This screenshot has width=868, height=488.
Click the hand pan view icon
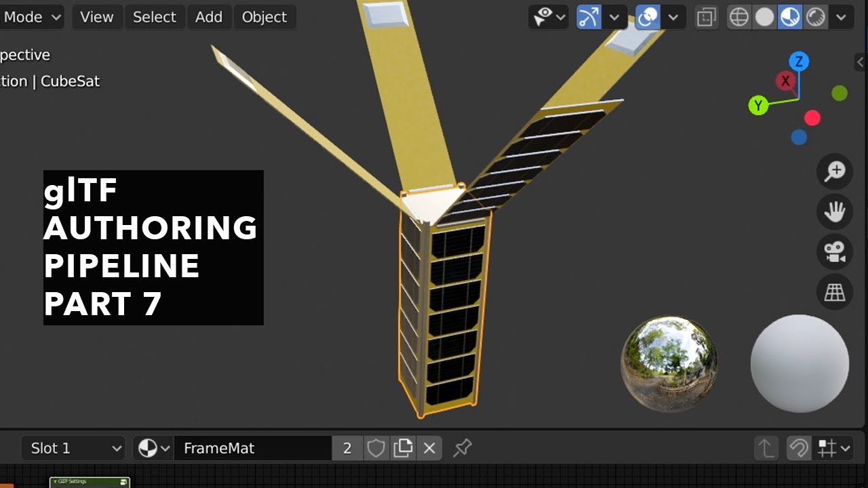(834, 211)
